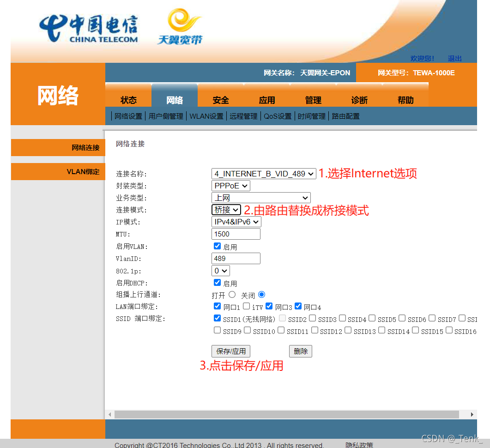490x448 pixels.
Task: Select the 打开 radio for 组播上行通道
Action: pyautogui.click(x=232, y=294)
